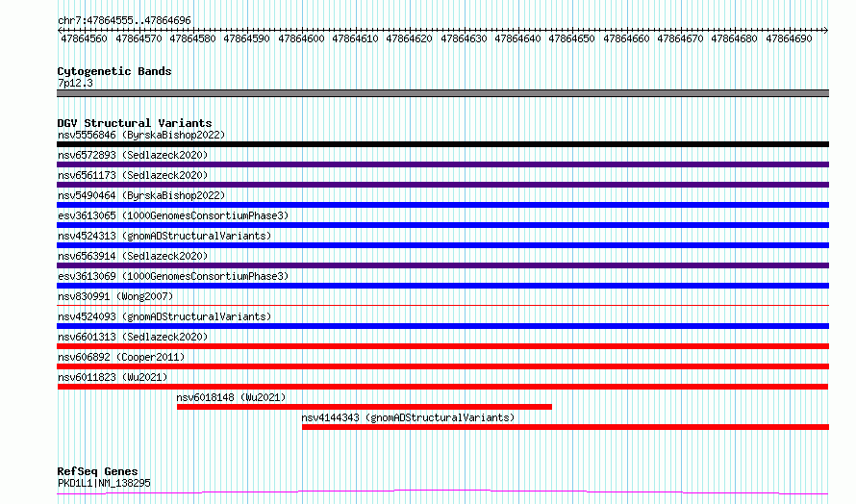The height and width of the screenshot is (504, 856).
Task: Click the DGV Structural Variants track heading
Action: tap(135, 123)
